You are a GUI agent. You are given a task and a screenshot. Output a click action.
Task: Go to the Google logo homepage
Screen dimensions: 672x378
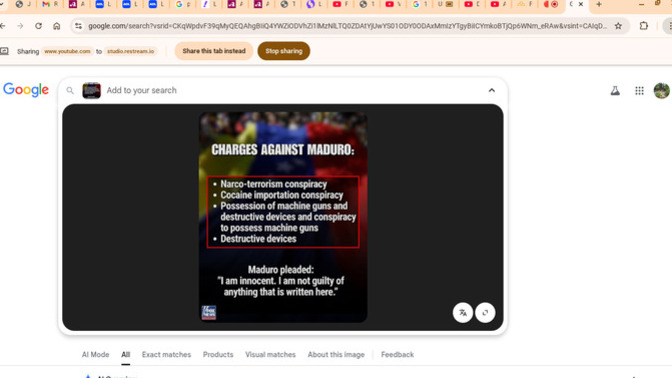(26, 90)
